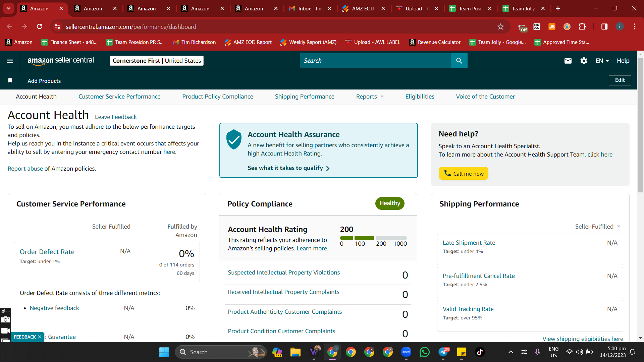Open TikTok from the taskbar
644x362 pixels.
tap(480, 352)
